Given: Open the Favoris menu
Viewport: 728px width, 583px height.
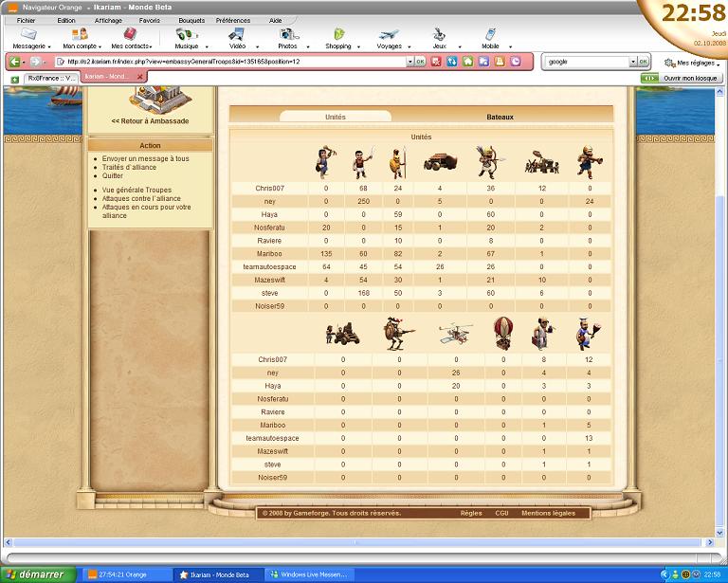Looking at the screenshot, I should tap(150, 21).
